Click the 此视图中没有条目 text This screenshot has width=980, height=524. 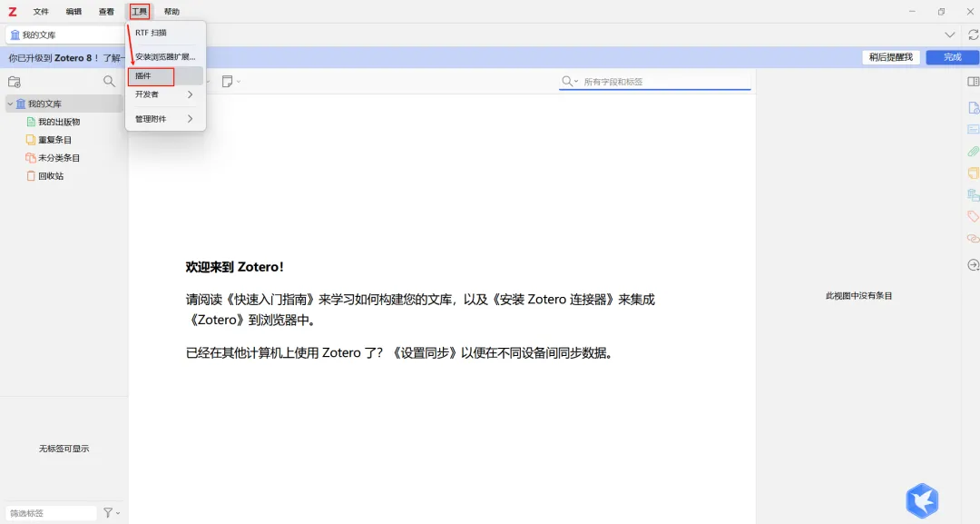(x=858, y=296)
